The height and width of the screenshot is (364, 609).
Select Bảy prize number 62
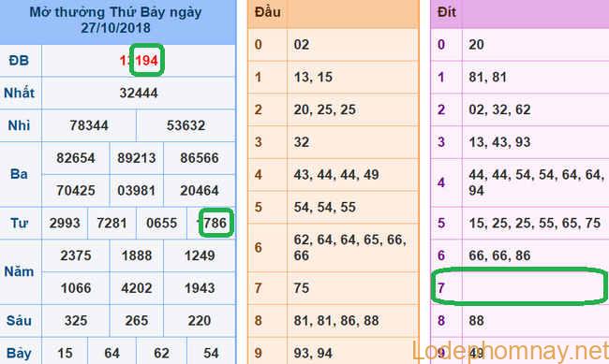pos(161,353)
